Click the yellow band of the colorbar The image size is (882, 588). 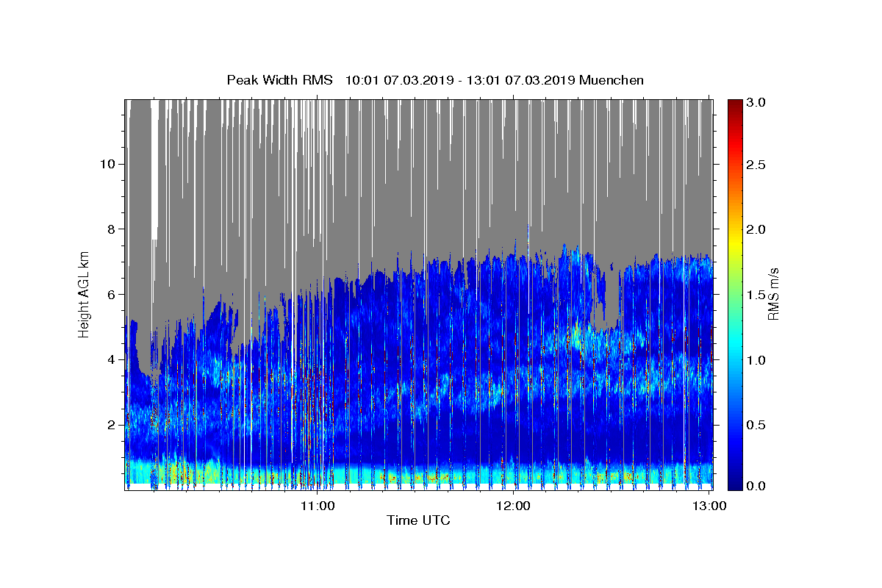click(x=734, y=243)
